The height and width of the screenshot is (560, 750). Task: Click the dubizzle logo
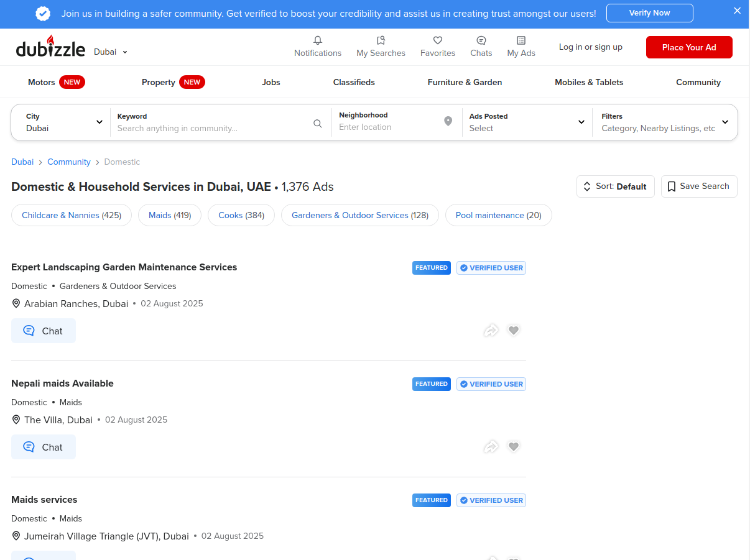click(x=51, y=47)
